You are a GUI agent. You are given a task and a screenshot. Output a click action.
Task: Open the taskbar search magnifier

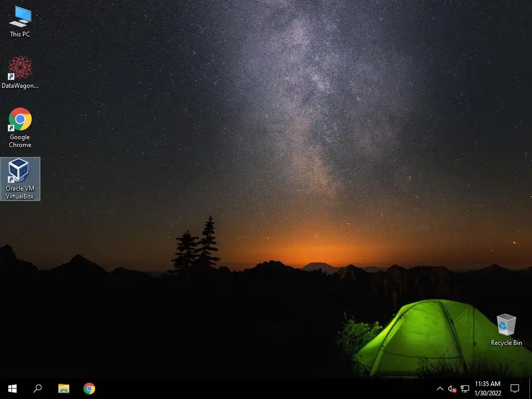point(37,389)
